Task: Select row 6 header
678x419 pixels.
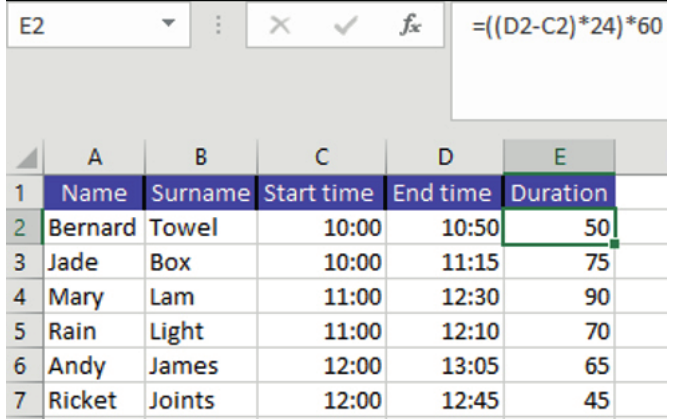Action: click(25, 365)
